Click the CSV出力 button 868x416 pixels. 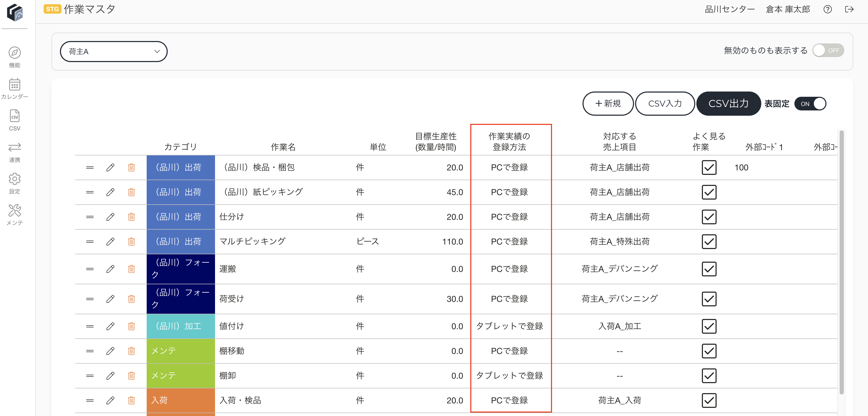728,104
